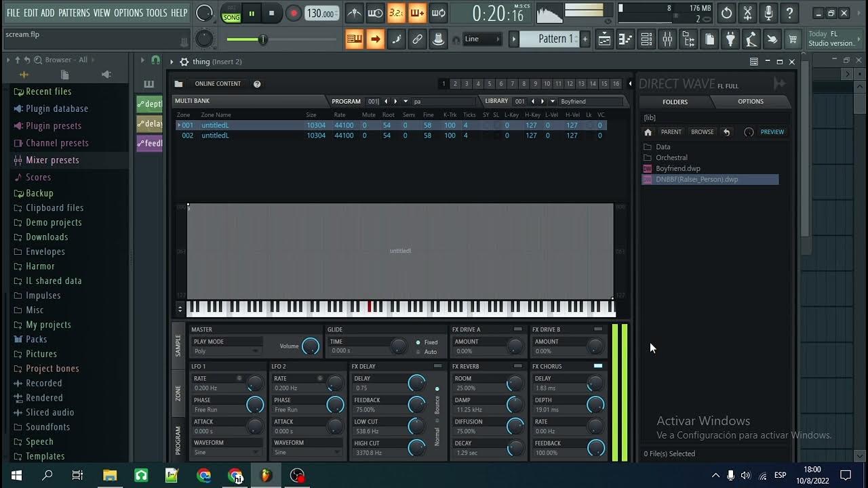Open the channel rack view icon
Screen dimensions: 868x488
[x=646, y=39]
